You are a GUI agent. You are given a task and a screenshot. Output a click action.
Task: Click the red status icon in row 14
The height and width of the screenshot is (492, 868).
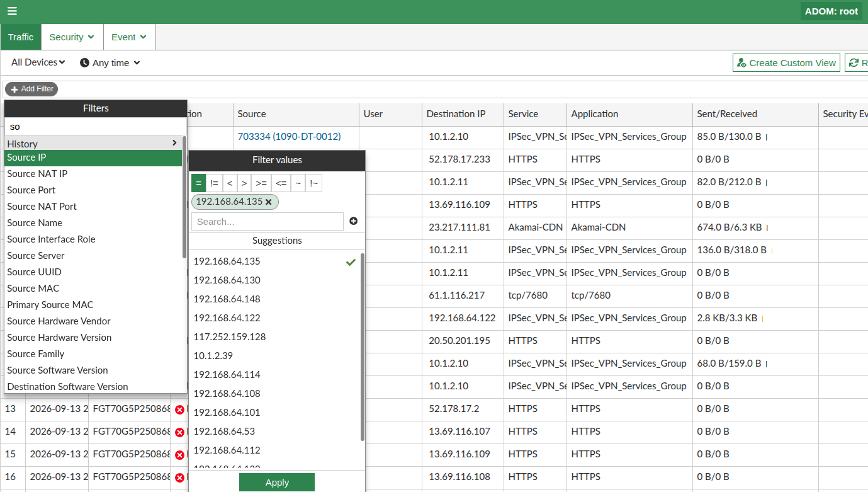(x=179, y=432)
